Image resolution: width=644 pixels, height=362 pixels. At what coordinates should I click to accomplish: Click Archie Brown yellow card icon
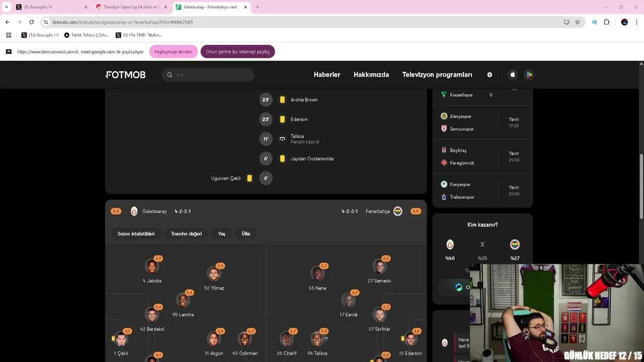point(282,100)
